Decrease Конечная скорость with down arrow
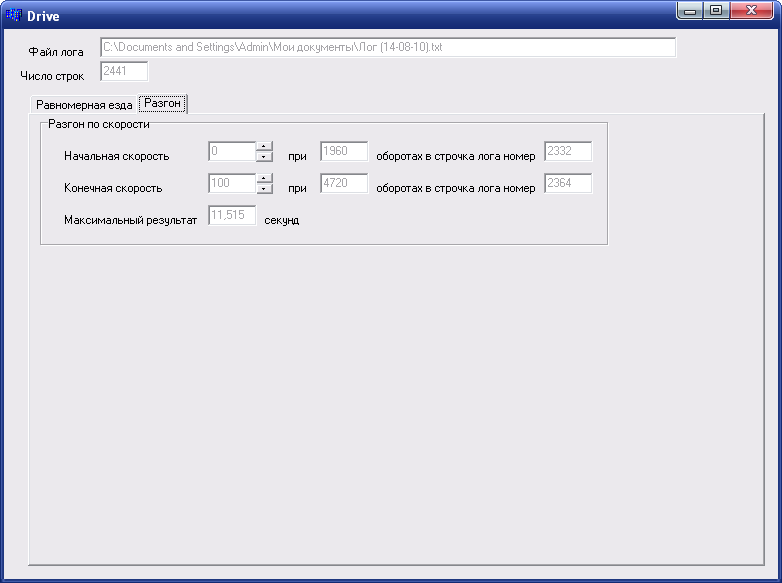Screen dimensions: 782x583 [x=264, y=188]
